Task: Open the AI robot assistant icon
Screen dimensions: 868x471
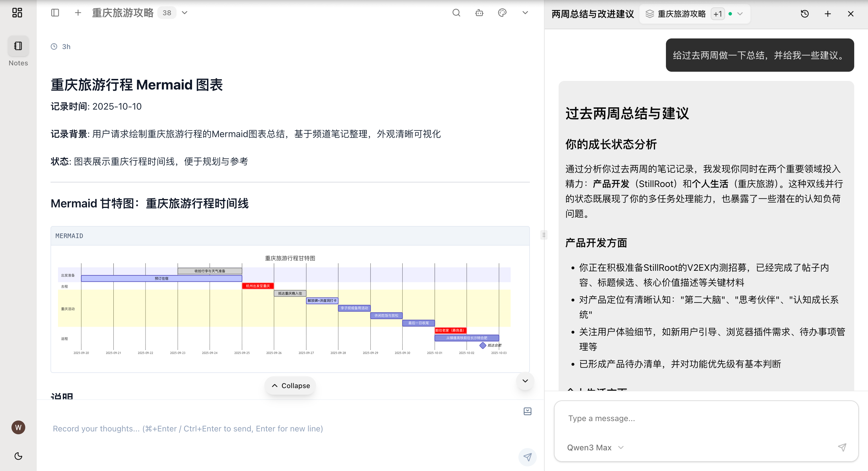Action: point(479,13)
